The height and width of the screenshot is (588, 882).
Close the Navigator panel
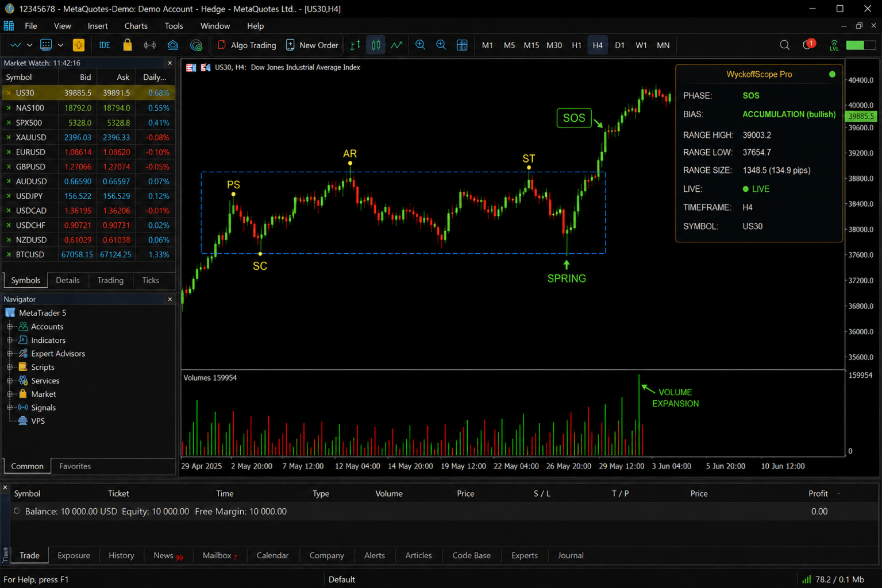point(170,299)
